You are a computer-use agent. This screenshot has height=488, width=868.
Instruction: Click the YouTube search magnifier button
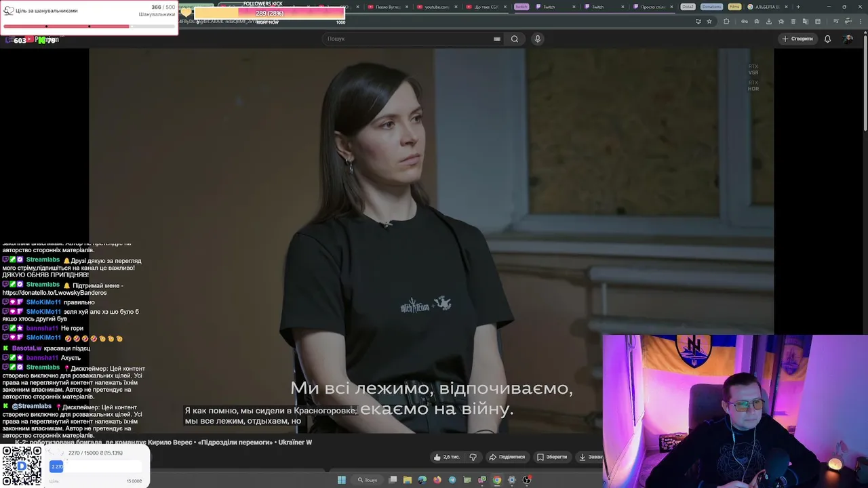[x=515, y=39]
